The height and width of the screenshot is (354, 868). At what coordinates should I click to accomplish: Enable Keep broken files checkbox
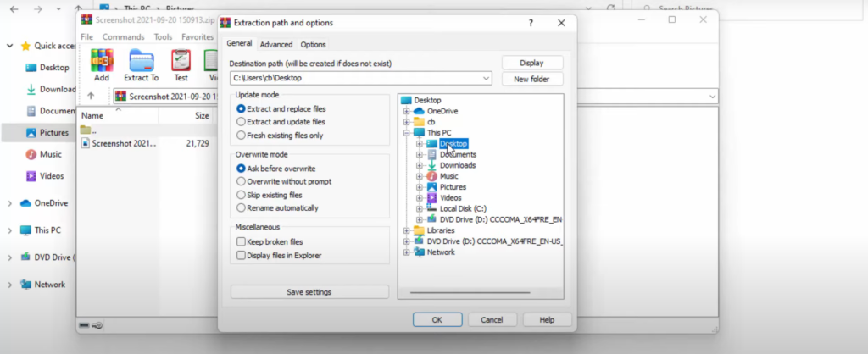242,241
